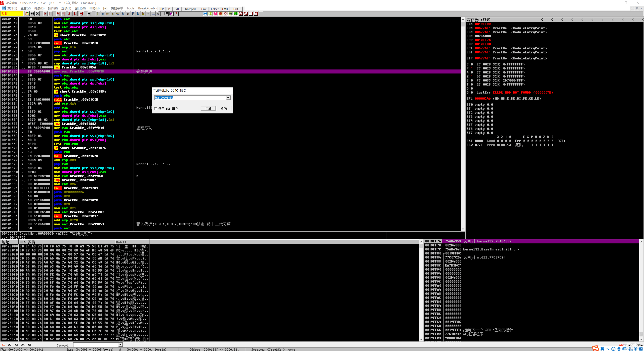Screen dimensions: 644x351
Task: Click the Open file folder icon
Action: 27,14
